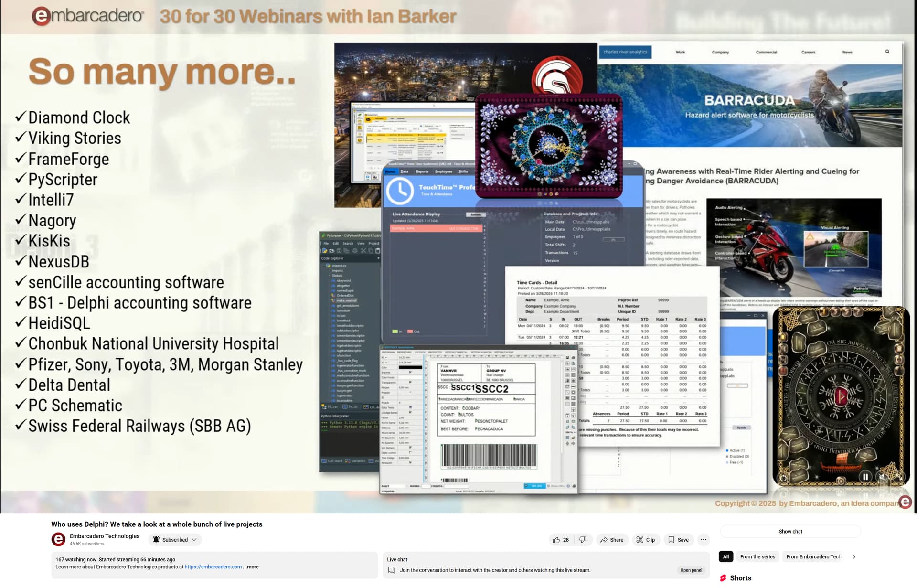Open the Embarcadero Technologies channel avatar
The width and height of the screenshot is (917, 588).
[58, 540]
